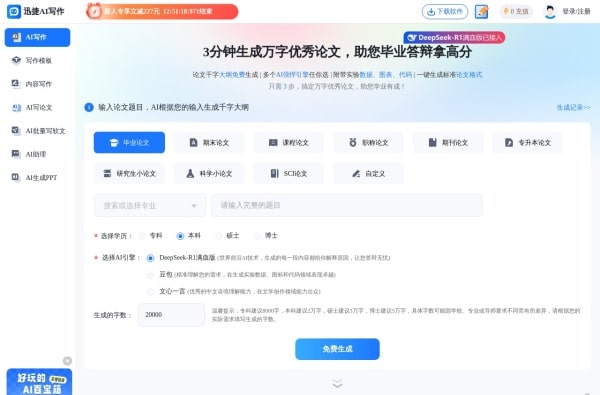Open the 搜索或选择专业 major dropdown
Image resolution: width=600 pixels, height=395 pixels.
click(150, 206)
